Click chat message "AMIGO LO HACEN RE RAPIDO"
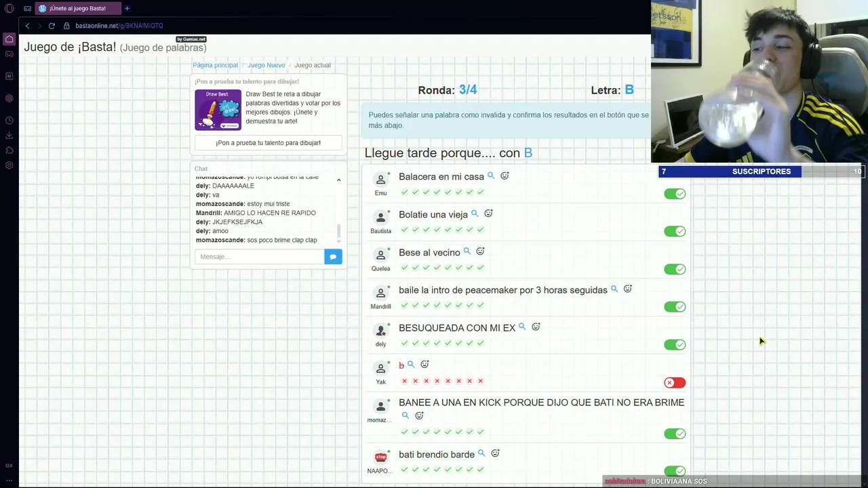This screenshot has height=488, width=868. pyautogui.click(x=270, y=213)
